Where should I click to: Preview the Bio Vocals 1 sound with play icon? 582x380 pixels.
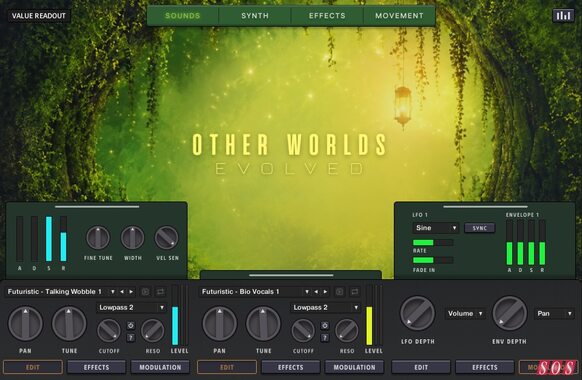340,292
